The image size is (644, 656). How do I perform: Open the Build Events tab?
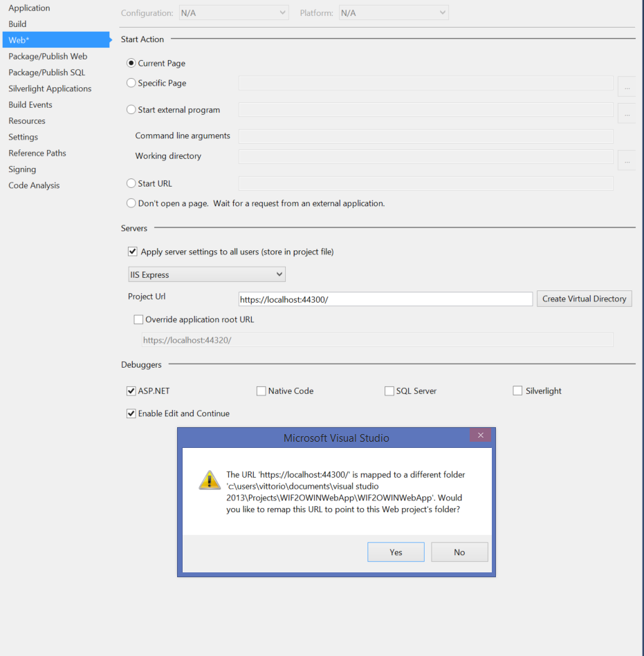pyautogui.click(x=30, y=104)
